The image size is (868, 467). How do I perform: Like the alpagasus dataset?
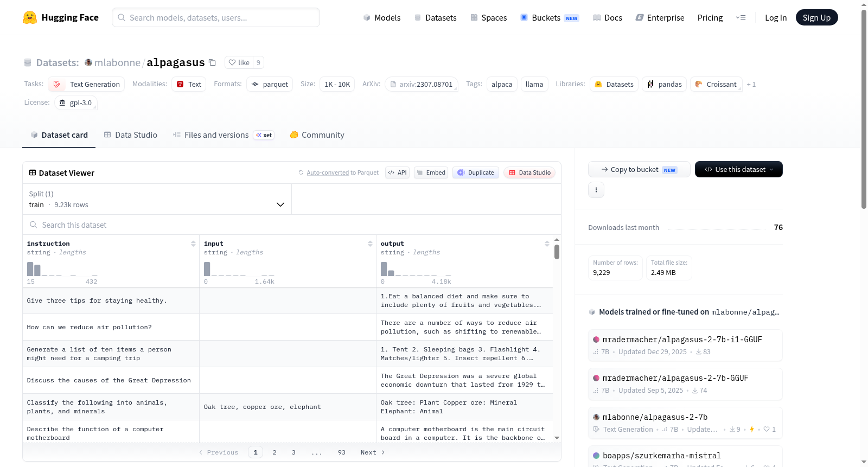pyautogui.click(x=239, y=62)
